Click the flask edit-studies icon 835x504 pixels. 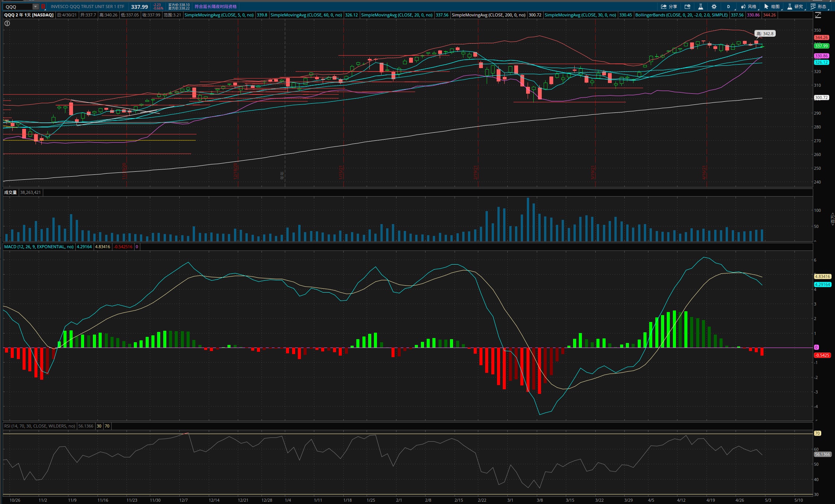pos(700,7)
